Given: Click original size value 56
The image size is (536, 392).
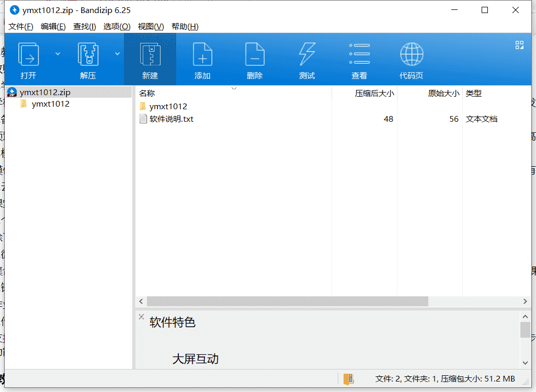Looking at the screenshot, I should tap(454, 119).
